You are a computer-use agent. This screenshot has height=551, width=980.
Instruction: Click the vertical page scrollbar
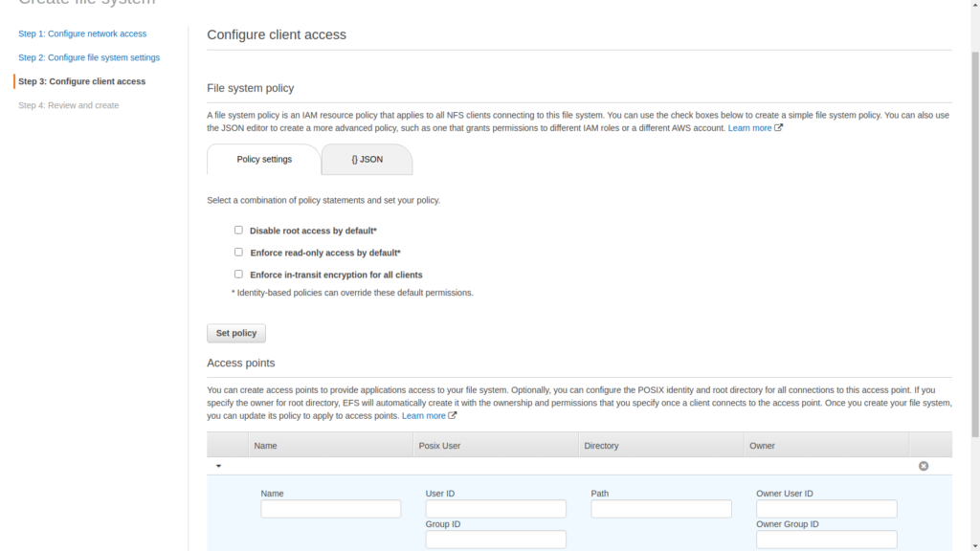click(973, 287)
